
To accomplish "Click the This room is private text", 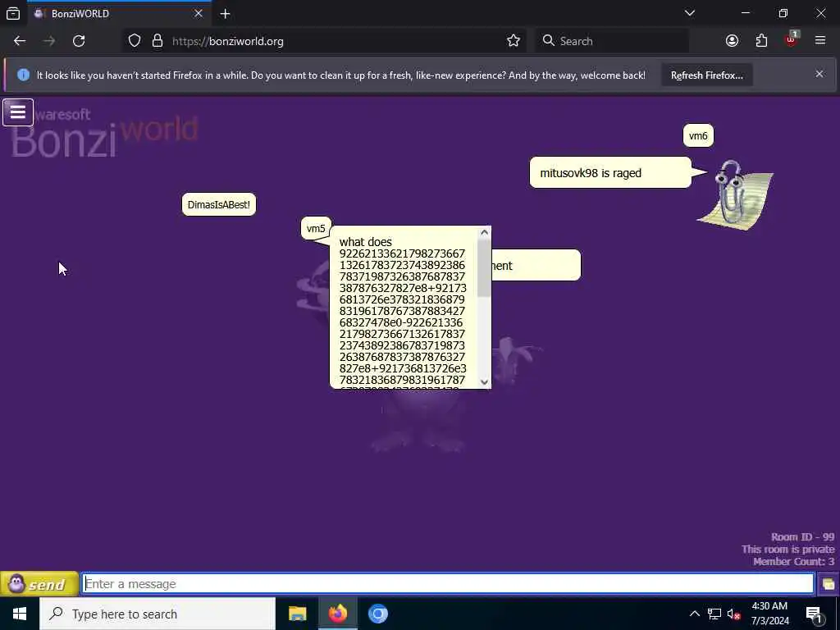I will pos(788,549).
